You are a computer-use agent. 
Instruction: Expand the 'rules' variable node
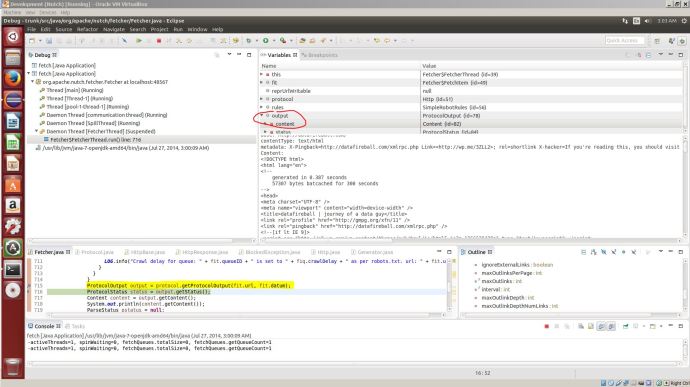click(262, 107)
